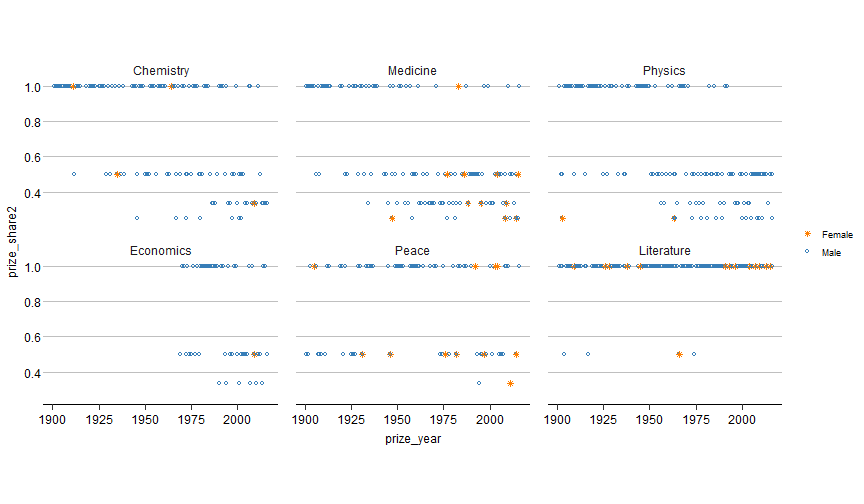Click the Male legend label text
The height and width of the screenshot is (504, 864).
830,253
